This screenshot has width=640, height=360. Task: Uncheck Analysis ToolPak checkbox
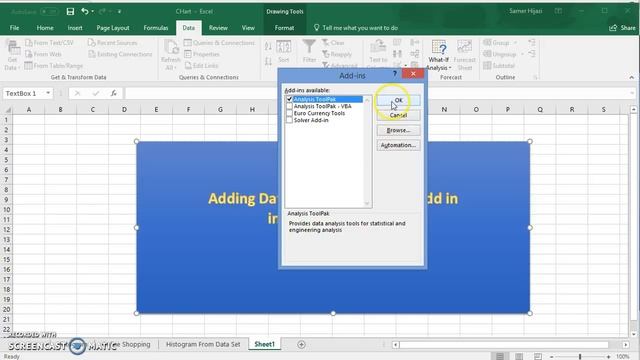click(289, 99)
